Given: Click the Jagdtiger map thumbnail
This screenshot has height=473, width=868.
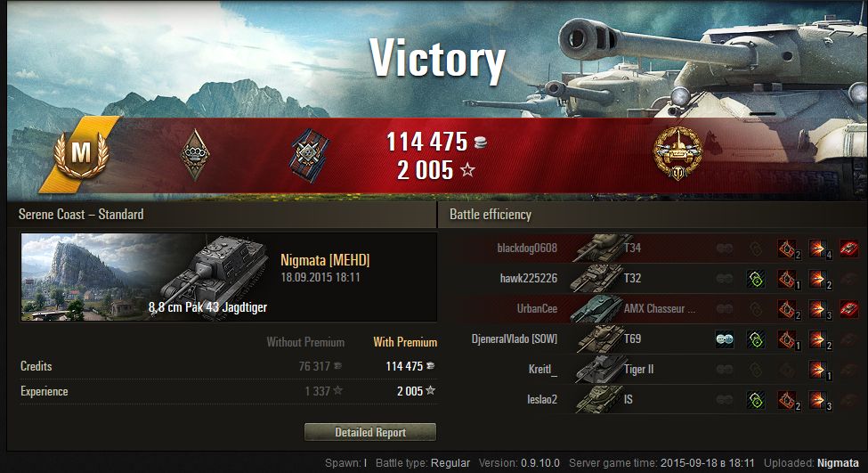Looking at the screenshot, I should 146,278.
